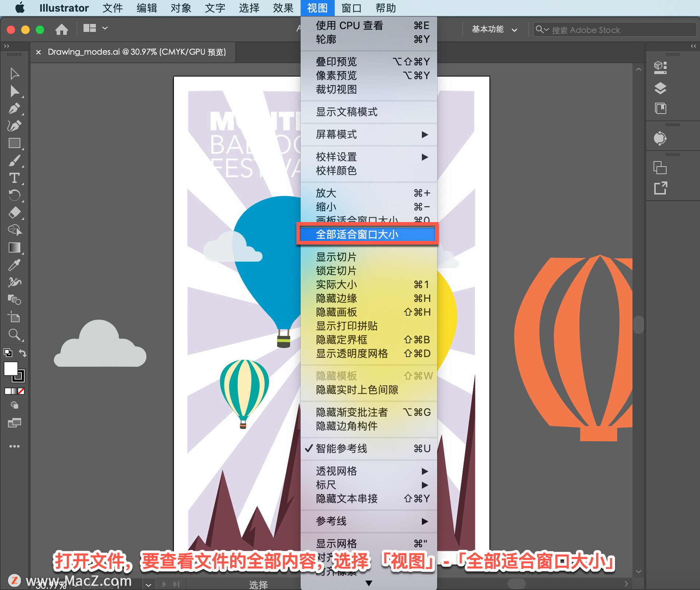Click the None color button

point(22,391)
